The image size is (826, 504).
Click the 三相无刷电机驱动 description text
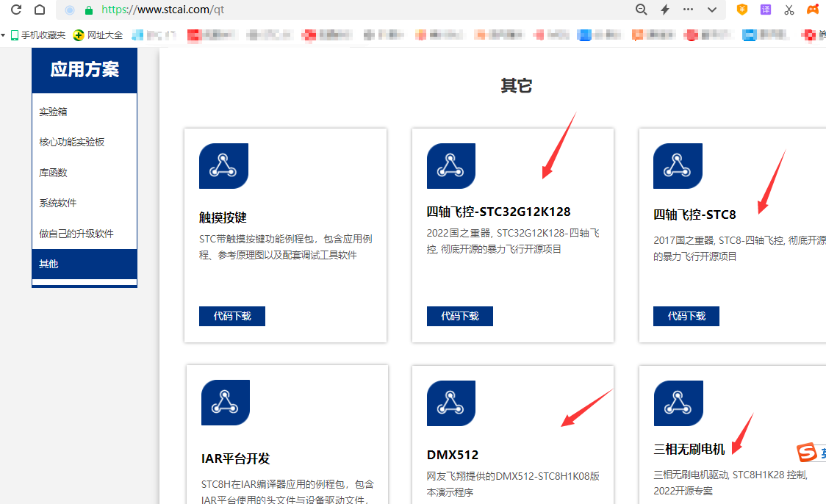pyautogui.click(x=730, y=483)
